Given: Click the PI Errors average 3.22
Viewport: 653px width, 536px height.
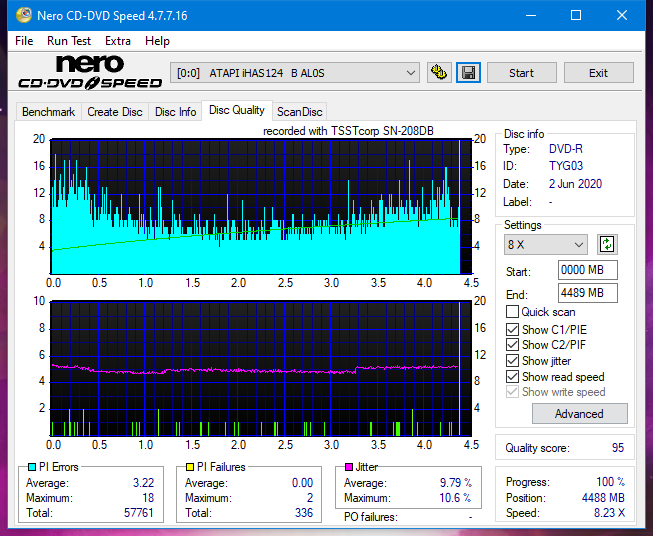Looking at the screenshot, I should [x=143, y=483].
